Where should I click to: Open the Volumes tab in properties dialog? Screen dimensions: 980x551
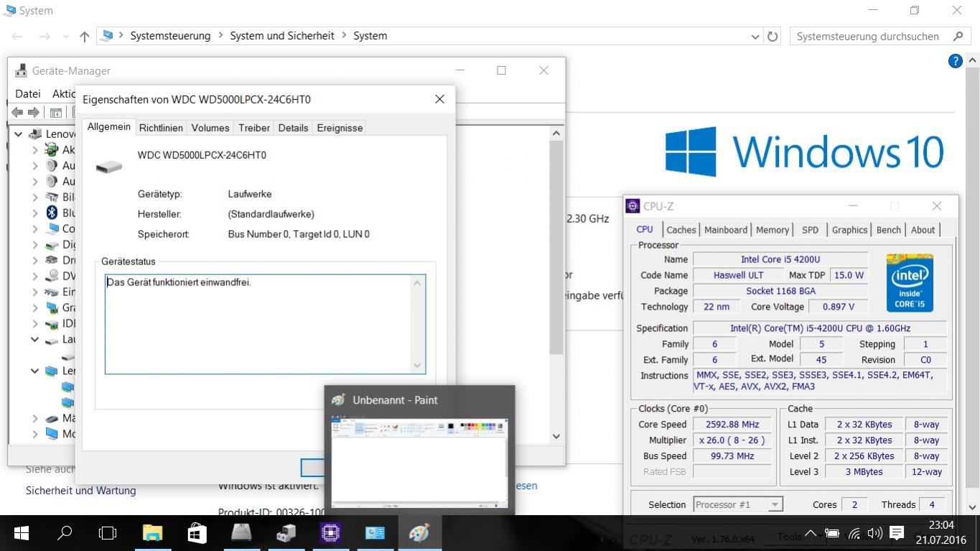point(210,128)
